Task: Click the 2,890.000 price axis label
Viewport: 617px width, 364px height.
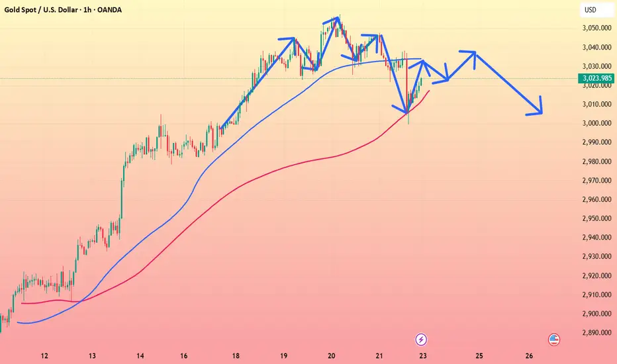Action: (x=597, y=332)
